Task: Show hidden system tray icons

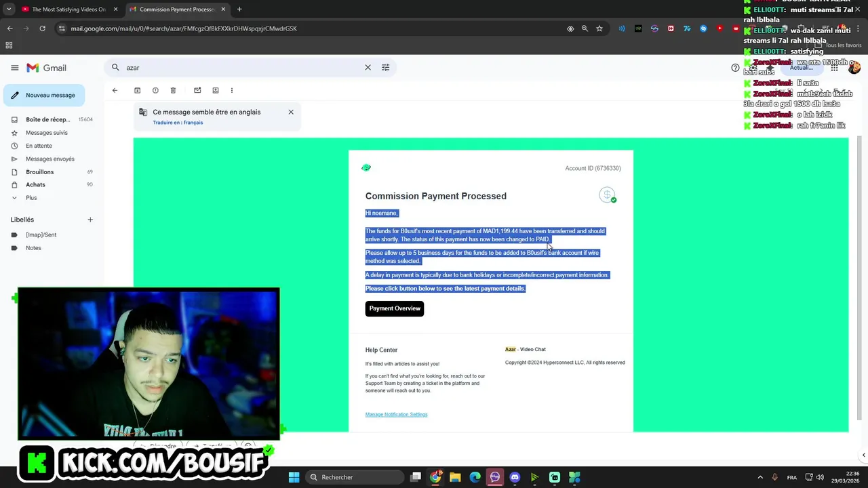Action: coord(760,477)
